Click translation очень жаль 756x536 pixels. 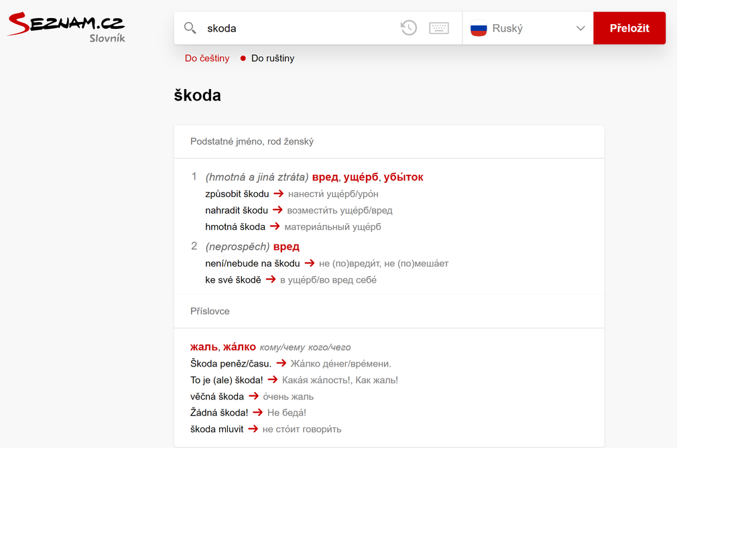(x=288, y=396)
